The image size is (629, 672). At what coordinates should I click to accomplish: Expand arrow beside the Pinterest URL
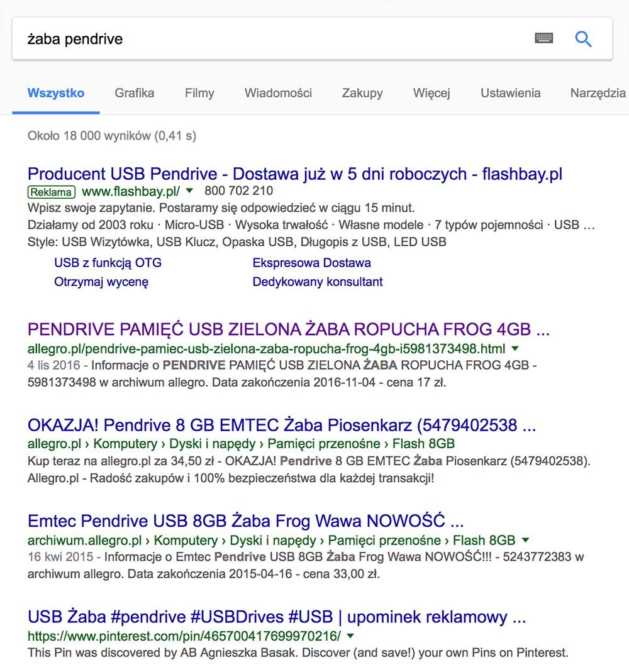coord(351,636)
